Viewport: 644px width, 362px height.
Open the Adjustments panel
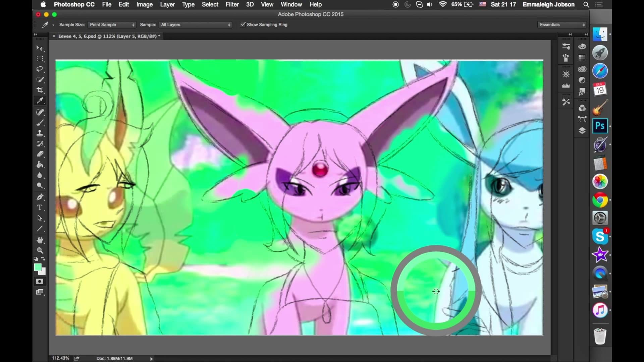[582, 80]
